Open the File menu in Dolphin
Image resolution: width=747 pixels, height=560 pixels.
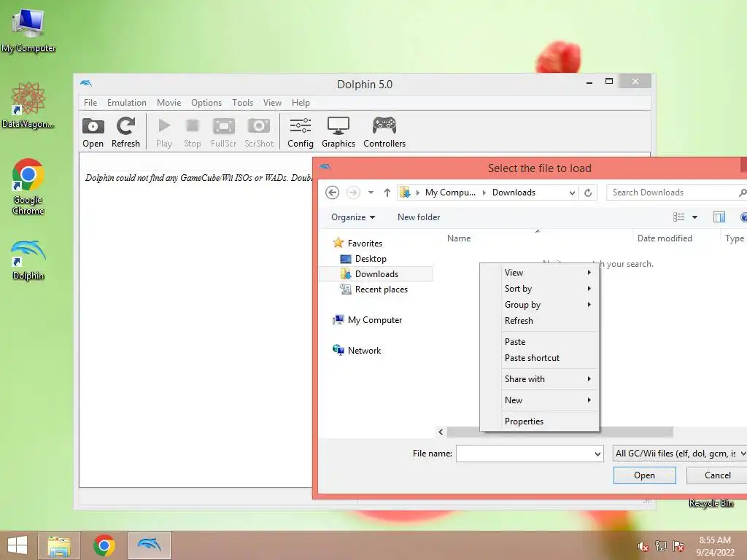[x=90, y=102]
